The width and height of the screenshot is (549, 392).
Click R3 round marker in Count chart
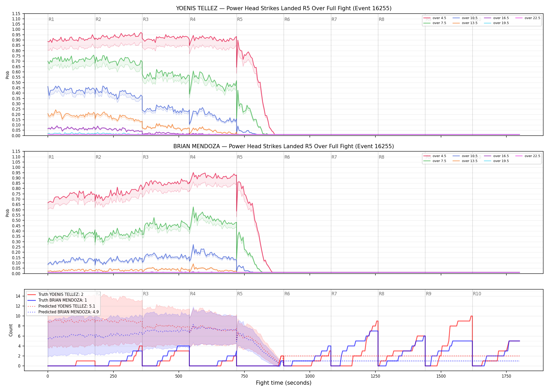point(146,294)
